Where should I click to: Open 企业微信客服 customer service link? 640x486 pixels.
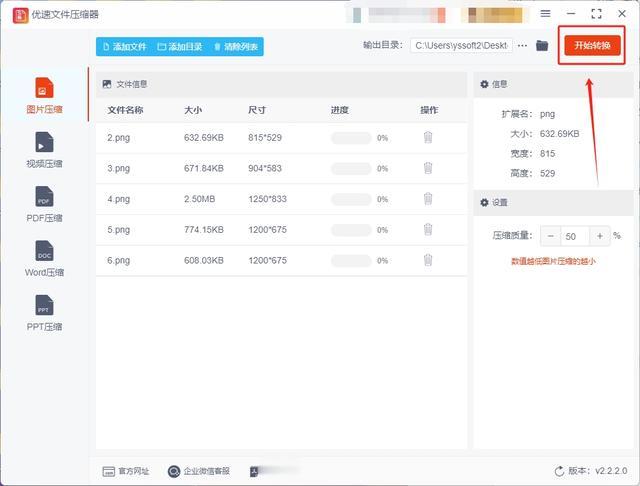coord(198,471)
